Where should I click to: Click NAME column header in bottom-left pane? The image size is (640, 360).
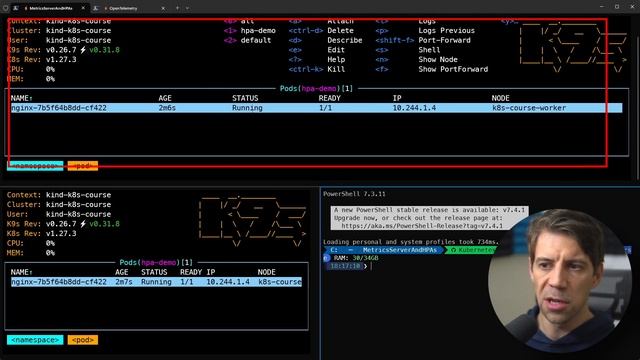[x=21, y=272]
